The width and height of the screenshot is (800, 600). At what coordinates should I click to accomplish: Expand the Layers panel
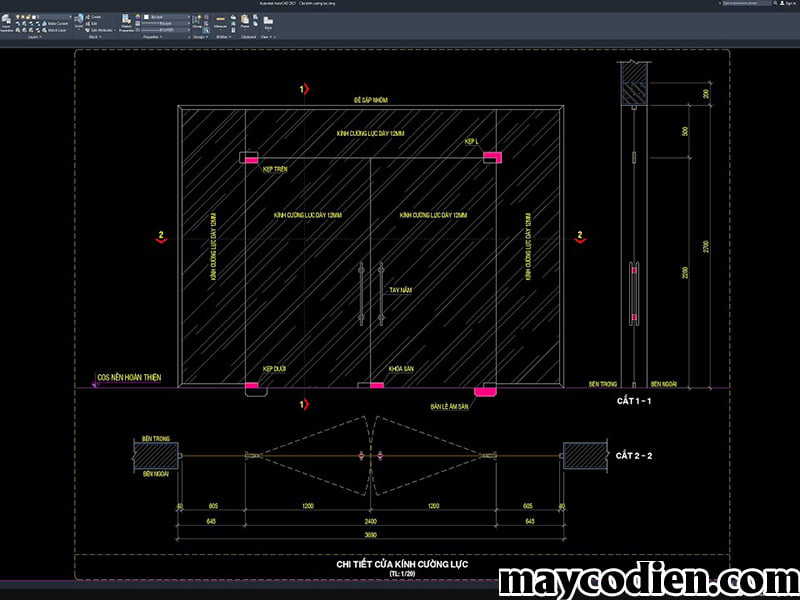tap(34, 37)
